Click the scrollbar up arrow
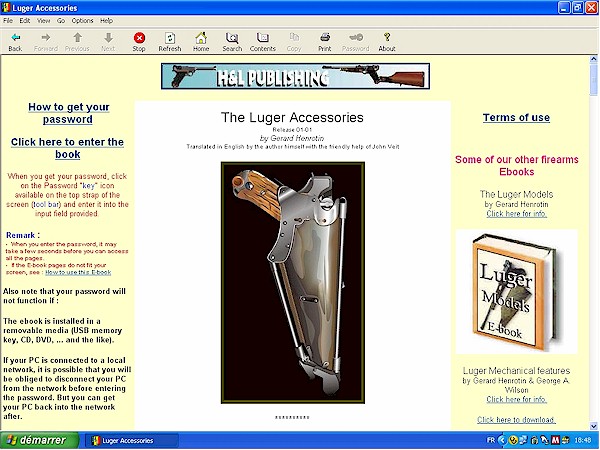The height and width of the screenshot is (450, 600). click(x=593, y=59)
